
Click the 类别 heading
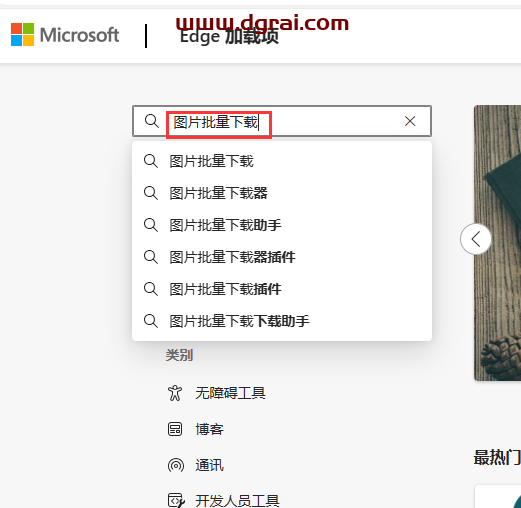click(x=179, y=355)
